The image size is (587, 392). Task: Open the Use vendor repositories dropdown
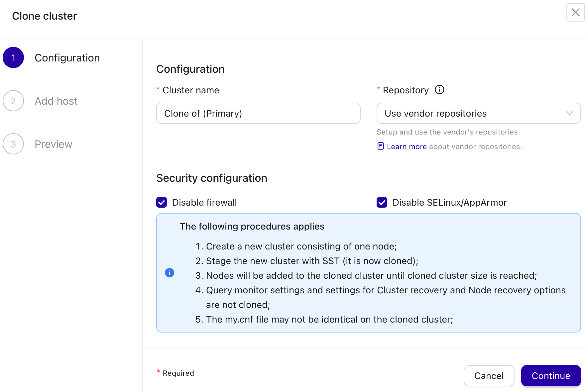tap(472, 113)
